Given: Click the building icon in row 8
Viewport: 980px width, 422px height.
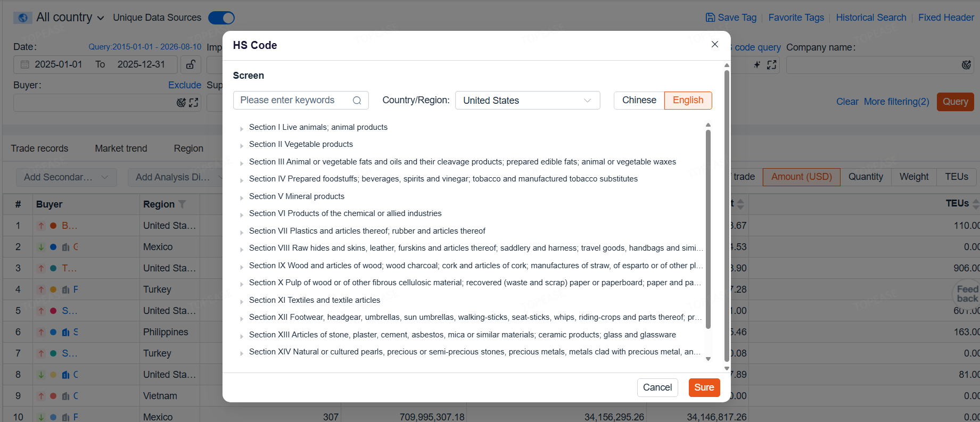Looking at the screenshot, I should point(65,375).
